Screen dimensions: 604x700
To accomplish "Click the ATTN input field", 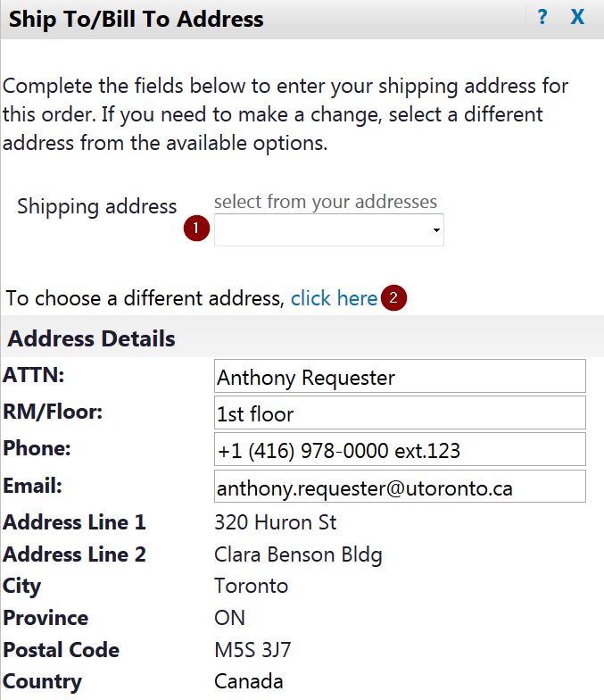I will point(400,377).
